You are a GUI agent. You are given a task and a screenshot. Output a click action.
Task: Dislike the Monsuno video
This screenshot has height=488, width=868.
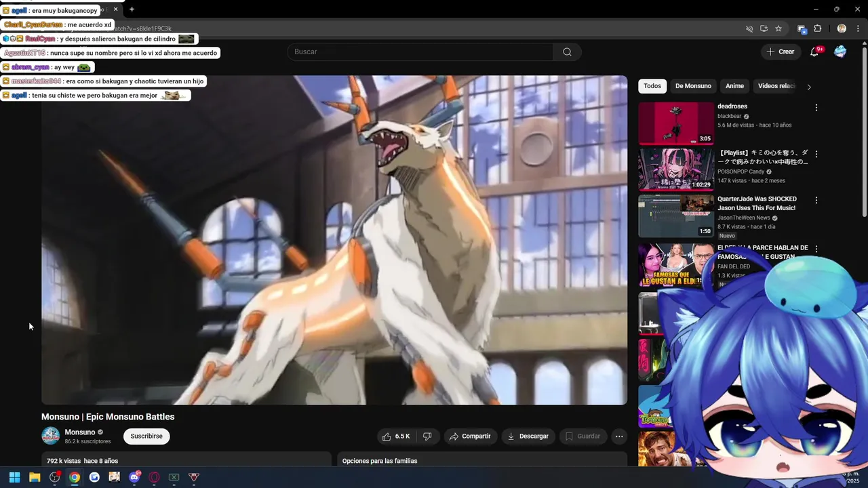click(x=427, y=436)
